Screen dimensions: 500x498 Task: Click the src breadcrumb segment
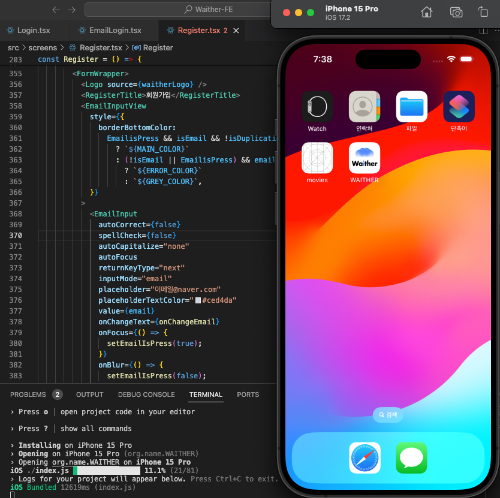coord(13,48)
